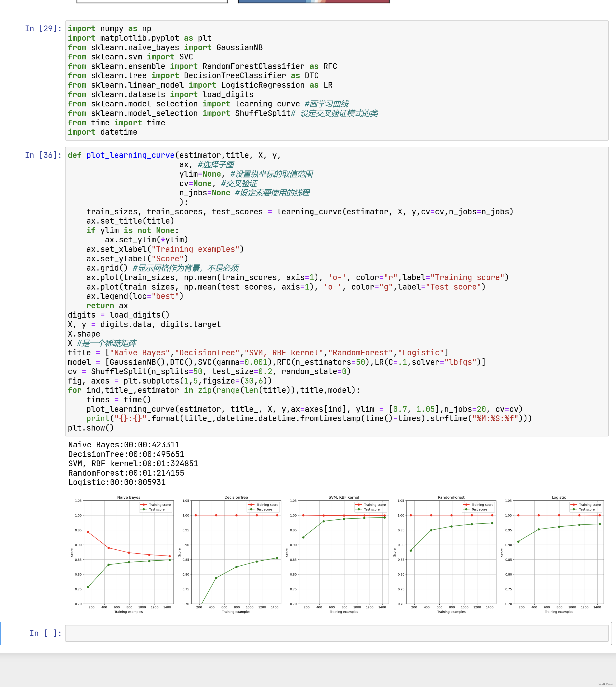
Task: Click 'import numpy as np' code line
Action: 110,28
